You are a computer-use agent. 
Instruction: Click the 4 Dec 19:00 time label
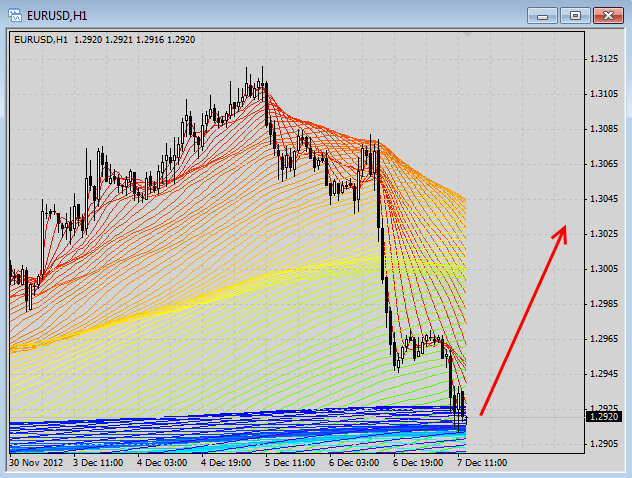226,463
